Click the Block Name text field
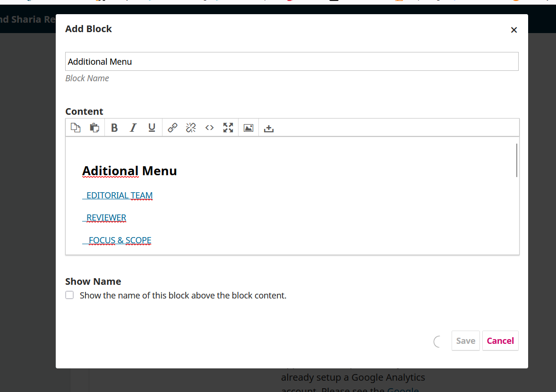 coord(291,61)
